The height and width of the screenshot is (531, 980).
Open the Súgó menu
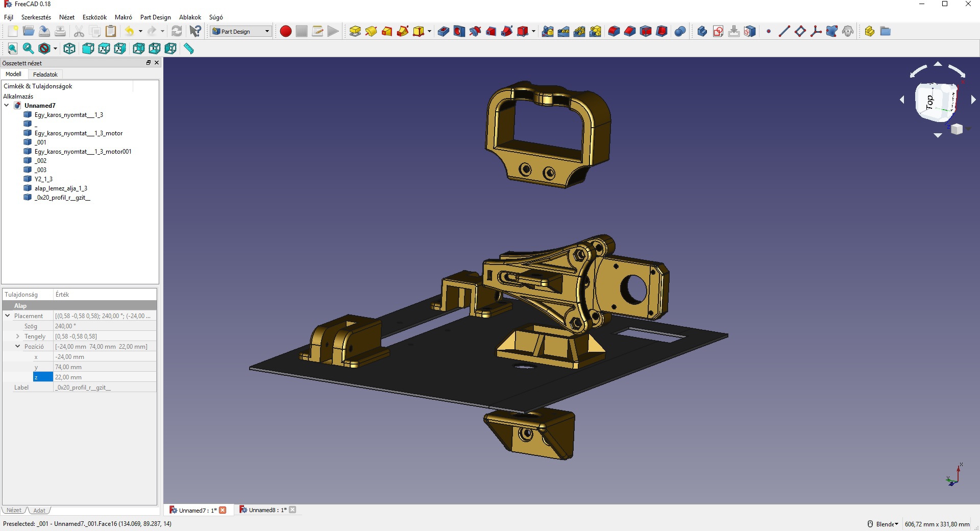pos(216,17)
